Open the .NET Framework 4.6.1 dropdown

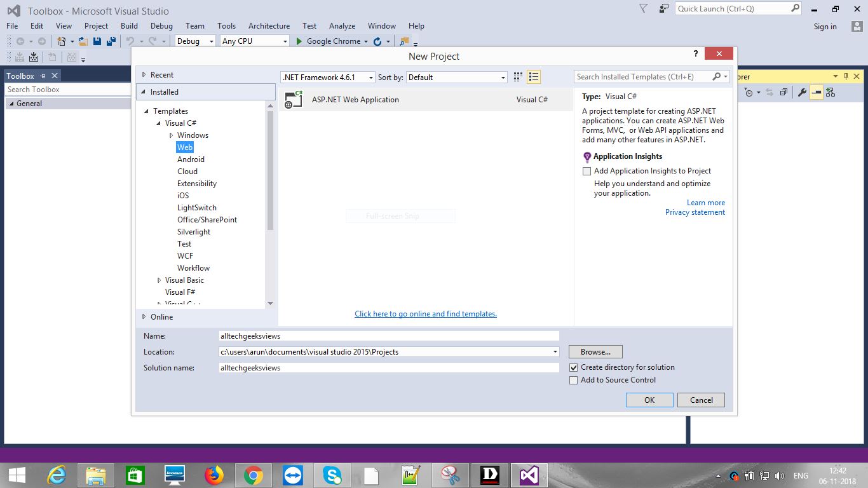tap(328, 77)
